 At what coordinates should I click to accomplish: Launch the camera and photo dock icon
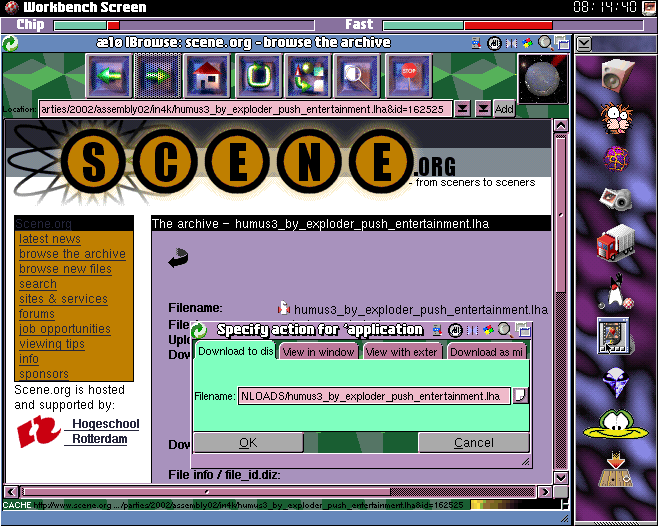pos(616,199)
